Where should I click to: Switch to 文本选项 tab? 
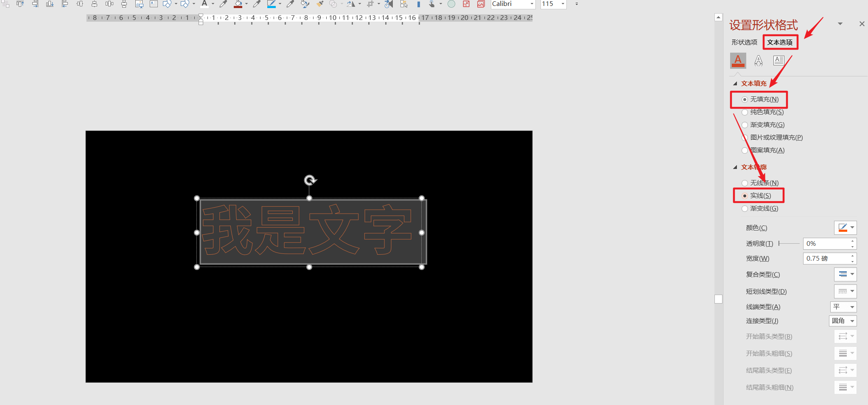(x=780, y=42)
